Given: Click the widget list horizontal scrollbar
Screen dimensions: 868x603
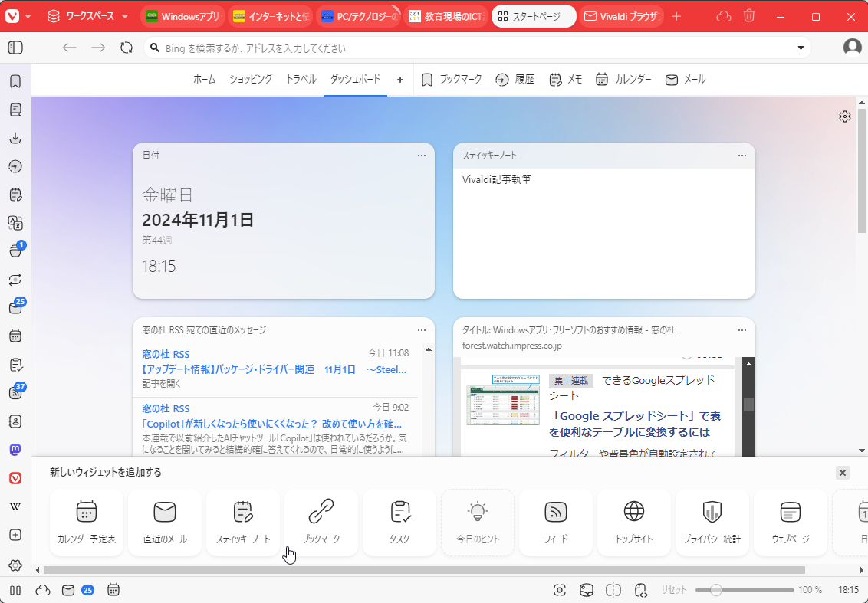Looking at the screenshot, I should click(424, 570).
